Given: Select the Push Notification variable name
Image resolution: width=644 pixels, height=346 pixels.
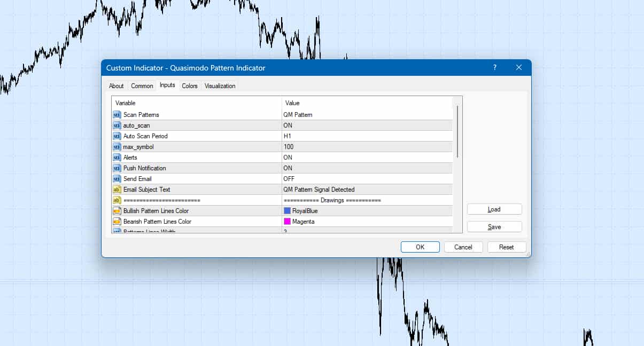Looking at the screenshot, I should (x=144, y=168).
